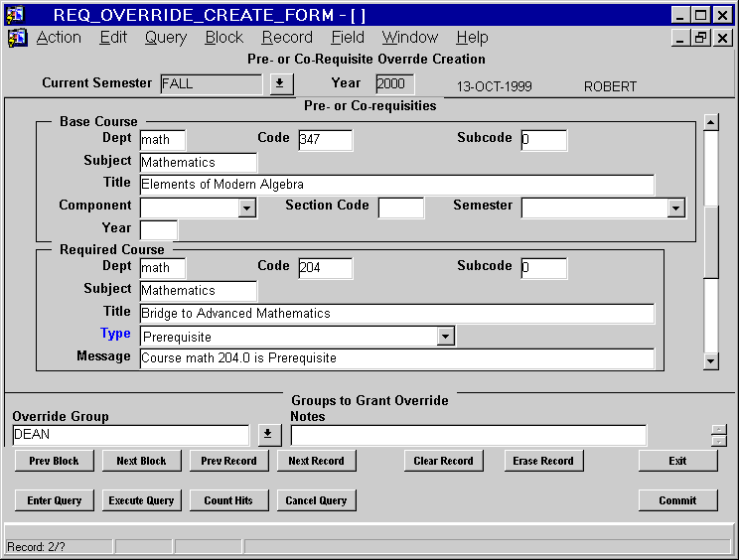Click the Required Course Dept field
Viewport: 739px width, 560px height.
[x=163, y=268]
